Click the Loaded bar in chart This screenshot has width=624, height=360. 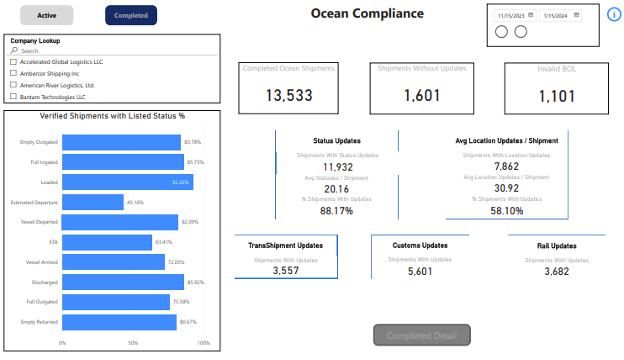pos(128,182)
